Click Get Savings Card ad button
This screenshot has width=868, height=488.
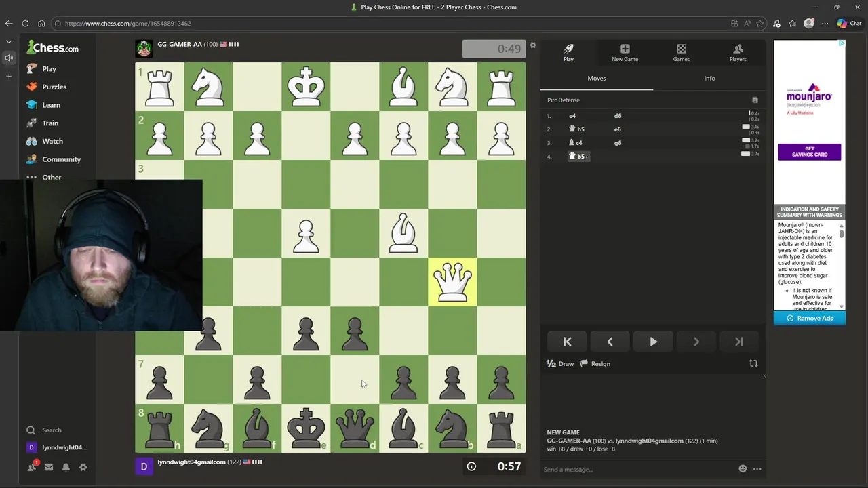pyautogui.click(x=810, y=152)
